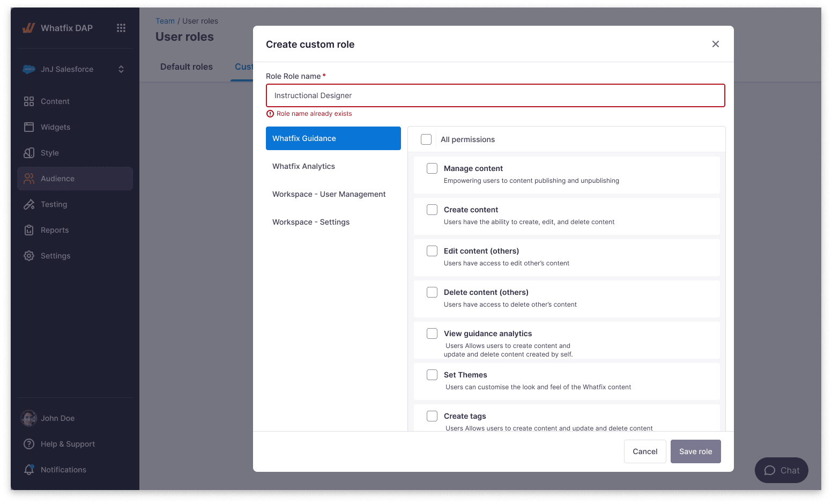This screenshot has height=504, width=832.
Task: Open Notifications bell icon
Action: [x=29, y=470]
